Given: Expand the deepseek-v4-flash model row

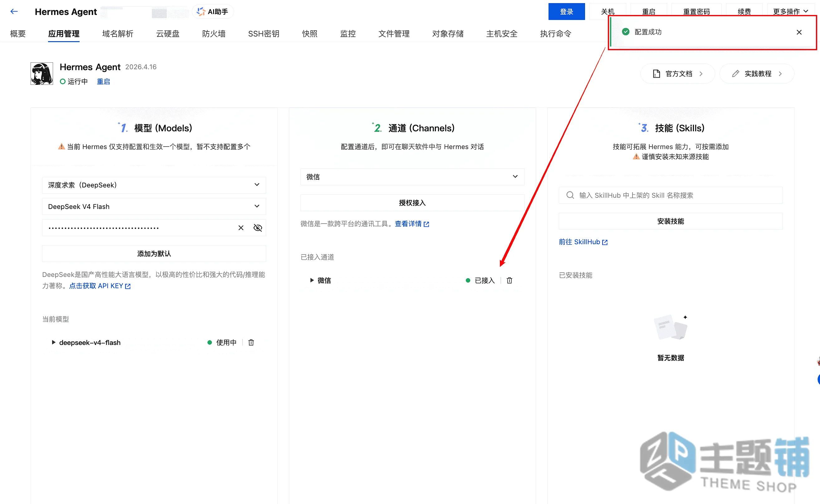Looking at the screenshot, I should tap(53, 343).
